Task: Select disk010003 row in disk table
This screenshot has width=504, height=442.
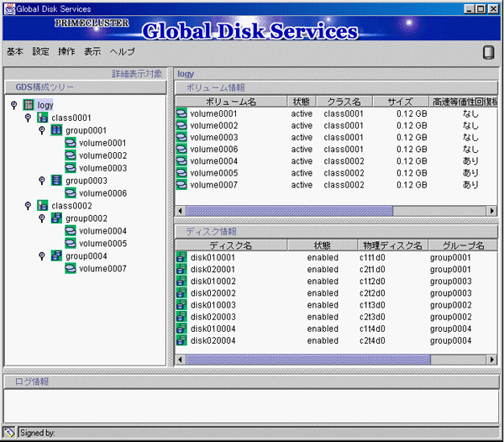Action: [x=336, y=305]
